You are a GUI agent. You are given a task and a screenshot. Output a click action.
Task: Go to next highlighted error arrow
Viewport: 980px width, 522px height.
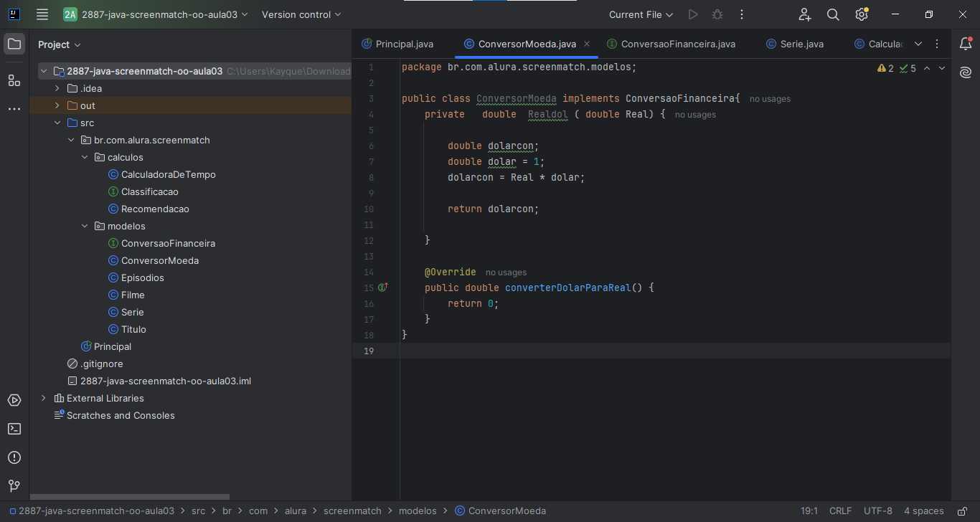tap(942, 68)
